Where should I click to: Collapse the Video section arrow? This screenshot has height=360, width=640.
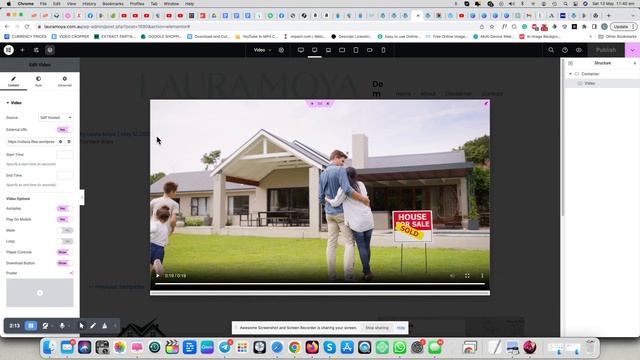8,103
